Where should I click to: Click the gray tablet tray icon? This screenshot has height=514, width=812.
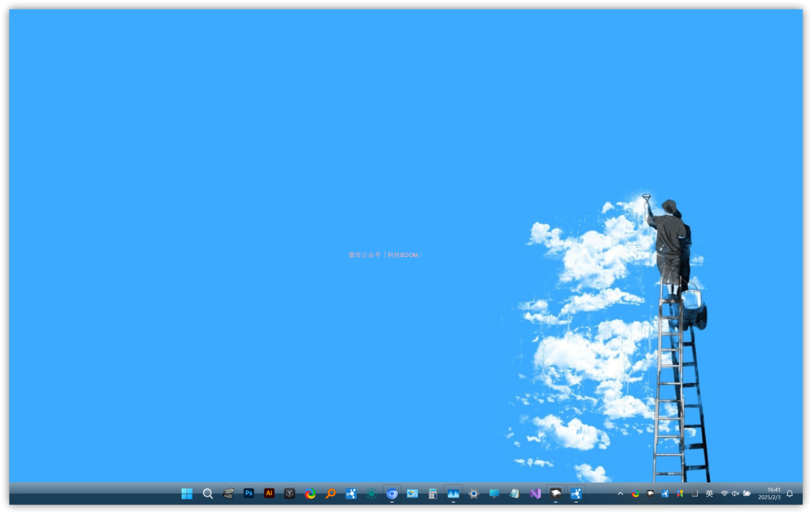[x=695, y=494]
